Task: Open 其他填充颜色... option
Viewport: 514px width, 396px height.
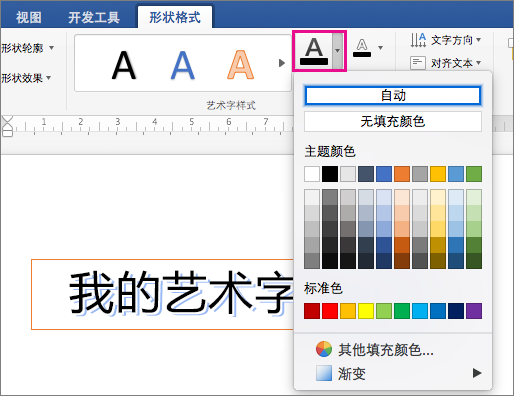Action: (x=393, y=350)
